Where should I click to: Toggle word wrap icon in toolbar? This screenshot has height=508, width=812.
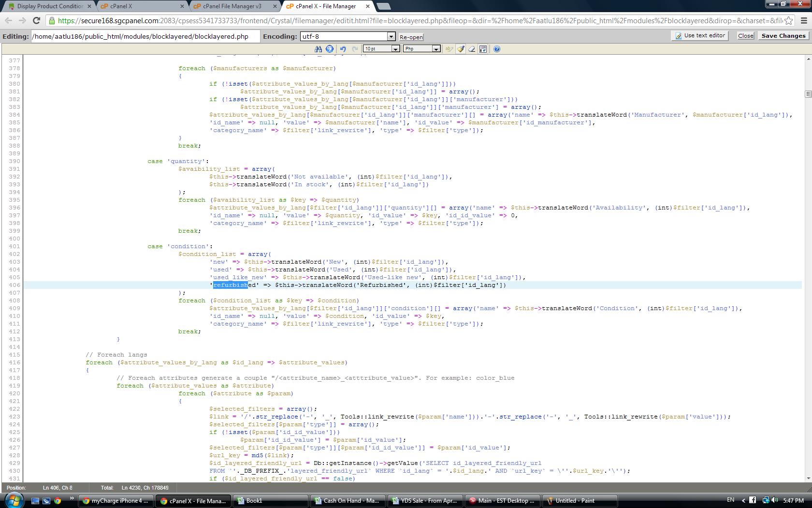click(483, 49)
